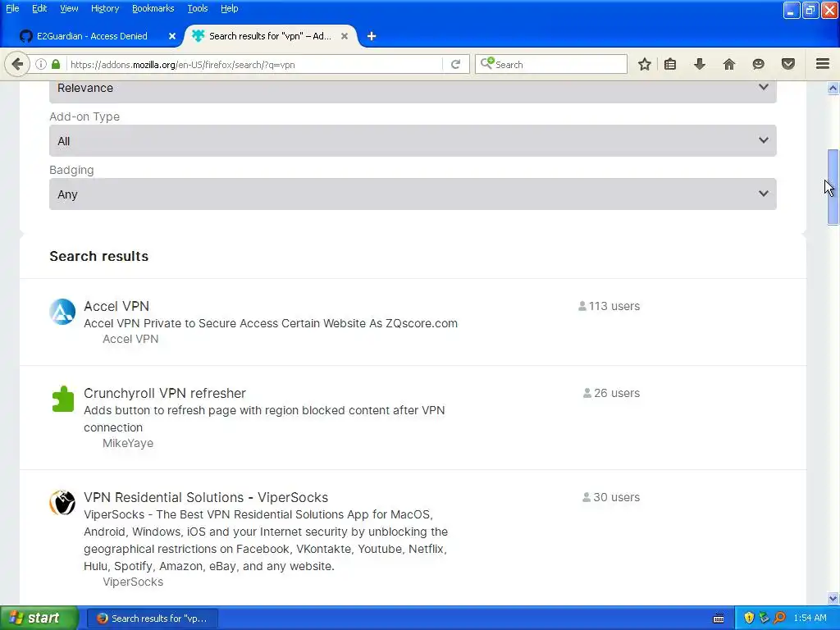
Task: Open the Downloads arrow icon
Action: [x=699, y=64]
